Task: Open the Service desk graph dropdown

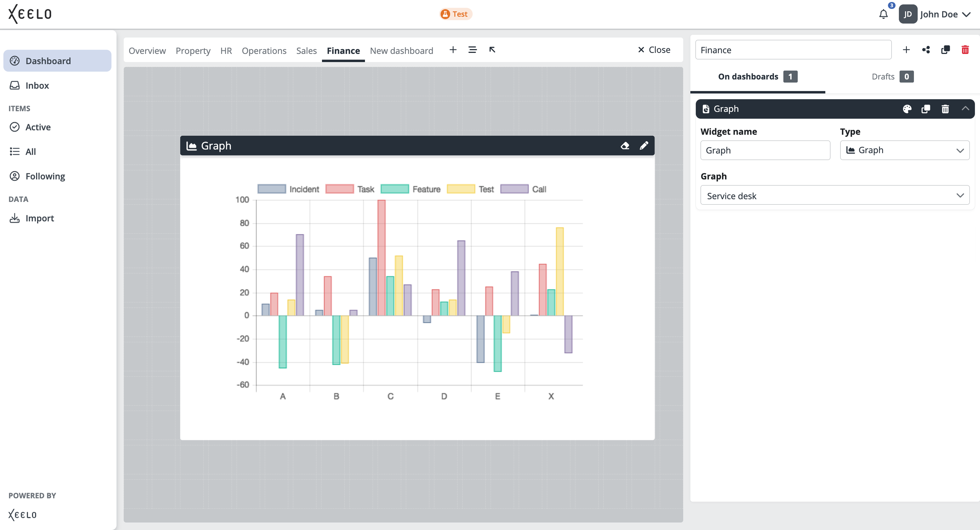Action: [x=835, y=196]
